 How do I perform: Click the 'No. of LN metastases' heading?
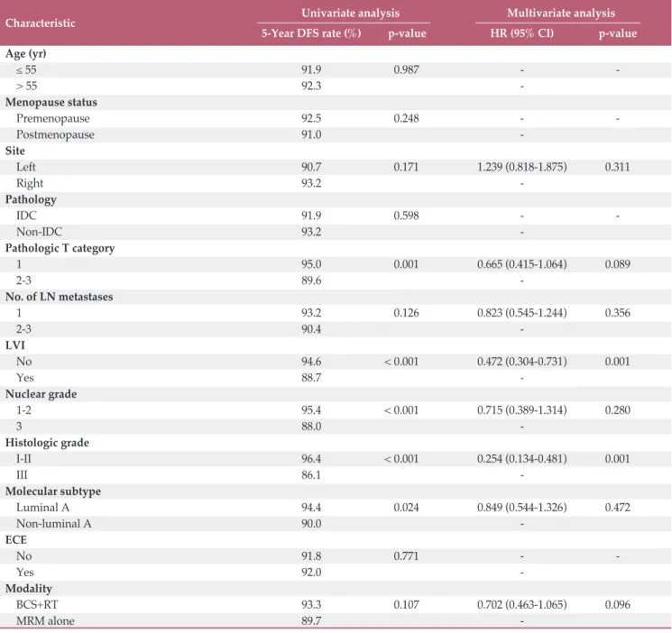click(60, 297)
